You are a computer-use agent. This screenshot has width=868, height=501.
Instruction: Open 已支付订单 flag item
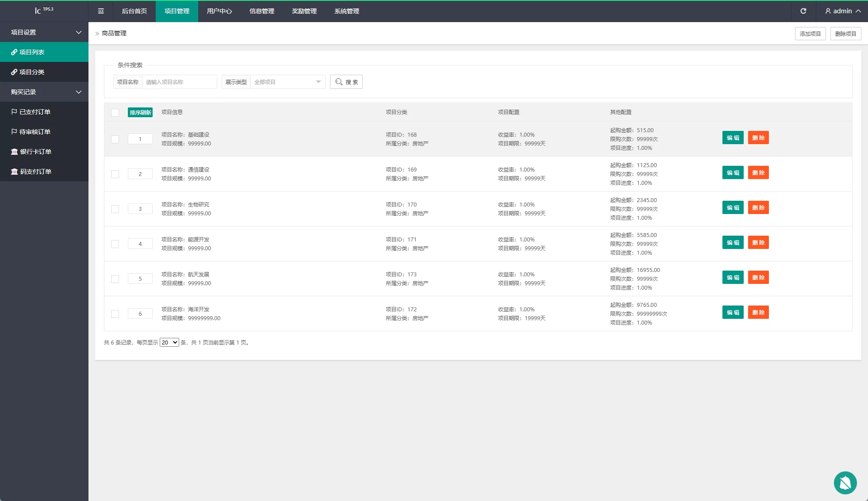[x=35, y=112]
